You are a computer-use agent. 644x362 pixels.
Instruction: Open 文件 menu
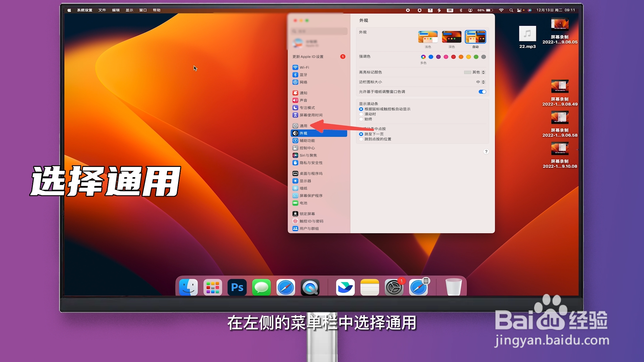click(102, 10)
